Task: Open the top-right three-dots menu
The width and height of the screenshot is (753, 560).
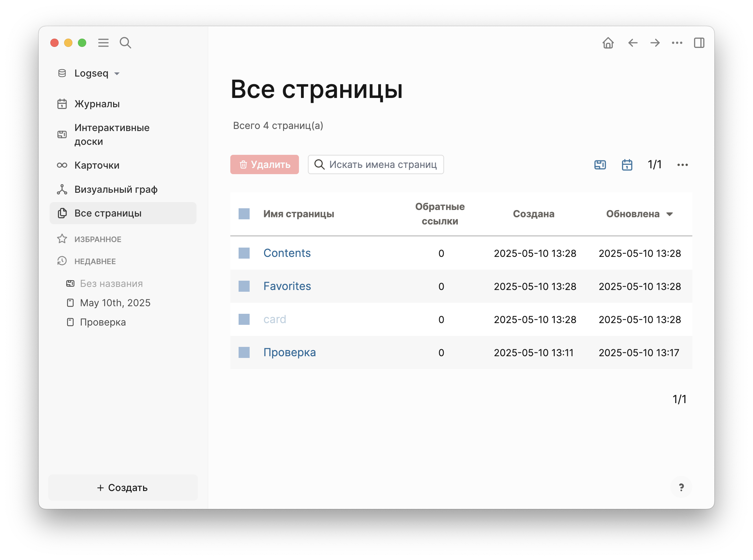Action: (x=677, y=43)
